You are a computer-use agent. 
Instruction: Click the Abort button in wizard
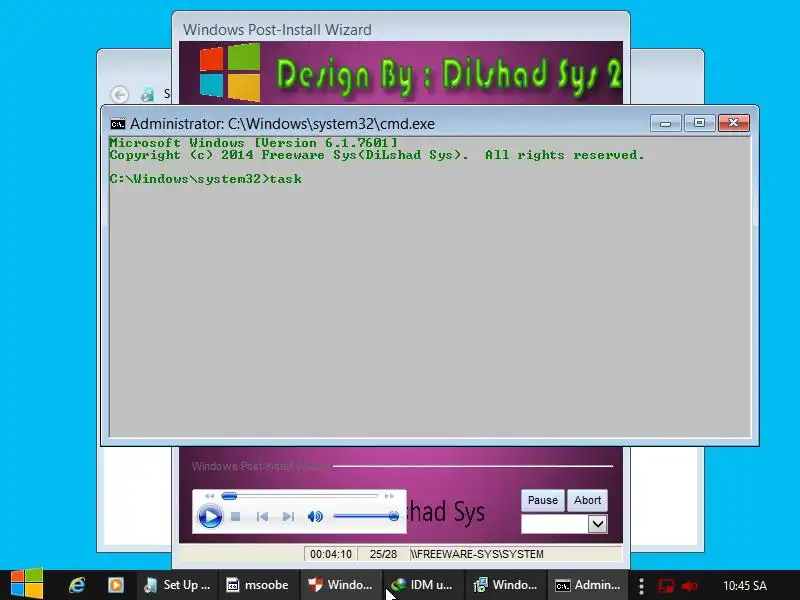click(x=587, y=501)
